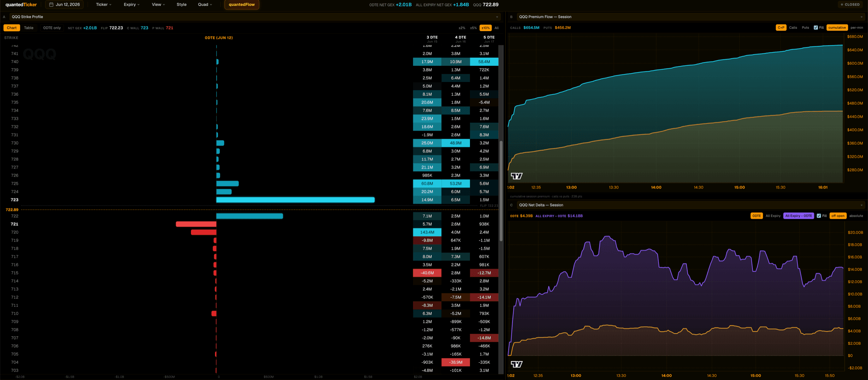Click the TradingView logo in Net Delta chart
The width and height of the screenshot is (868, 380).
click(x=516, y=364)
